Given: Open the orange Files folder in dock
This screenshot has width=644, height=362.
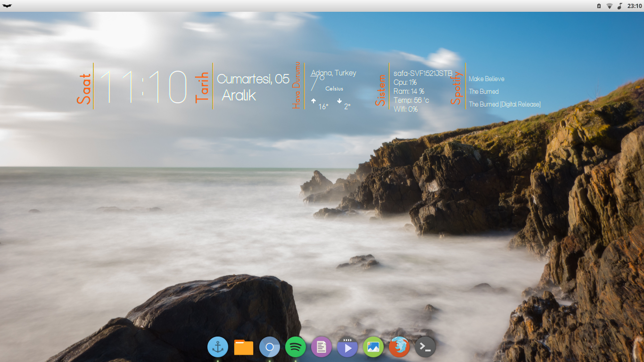Looking at the screenshot, I should pyautogui.click(x=244, y=347).
